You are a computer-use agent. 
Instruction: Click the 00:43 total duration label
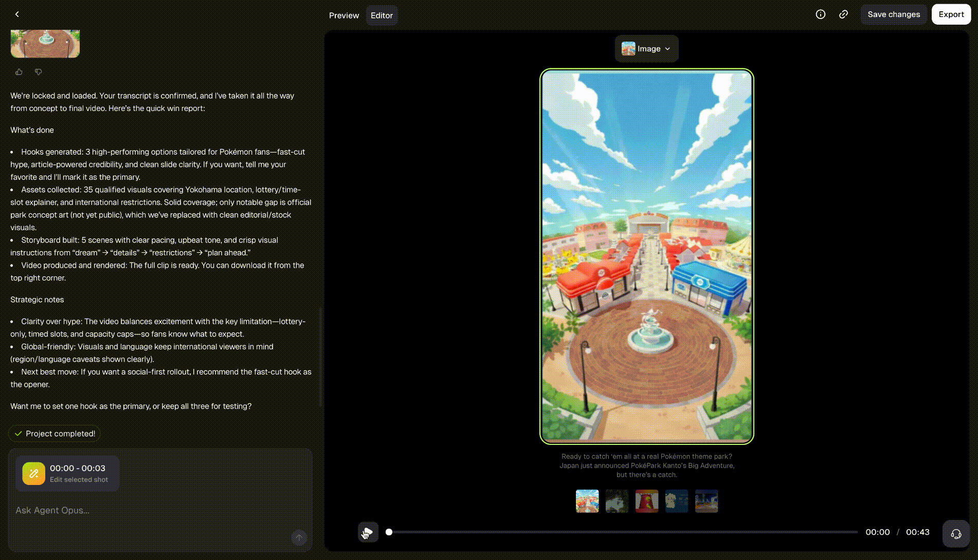click(918, 532)
